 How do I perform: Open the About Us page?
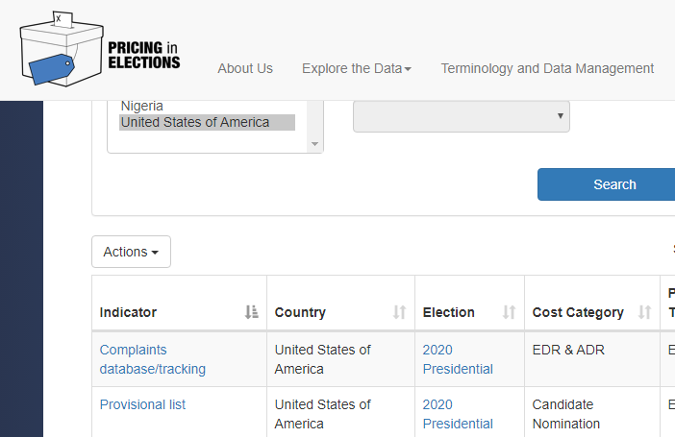tap(245, 68)
